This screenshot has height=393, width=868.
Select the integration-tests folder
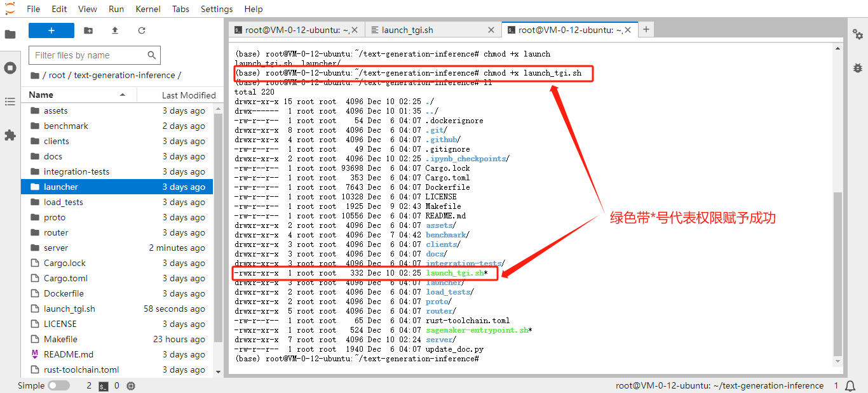[x=117, y=171]
